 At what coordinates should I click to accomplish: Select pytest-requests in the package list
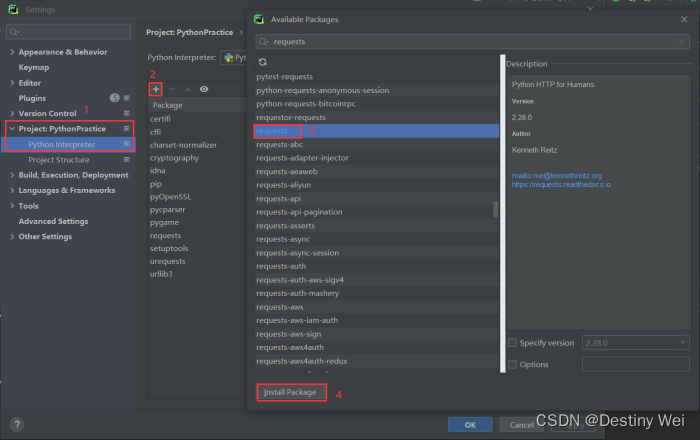click(x=377, y=77)
